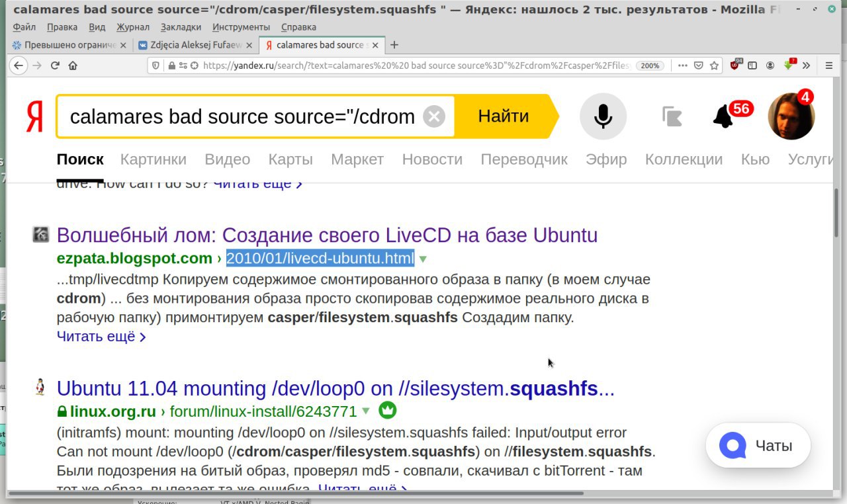Image resolution: width=847 pixels, height=504 pixels.
Task: Open the Закладки menu
Action: tap(181, 27)
